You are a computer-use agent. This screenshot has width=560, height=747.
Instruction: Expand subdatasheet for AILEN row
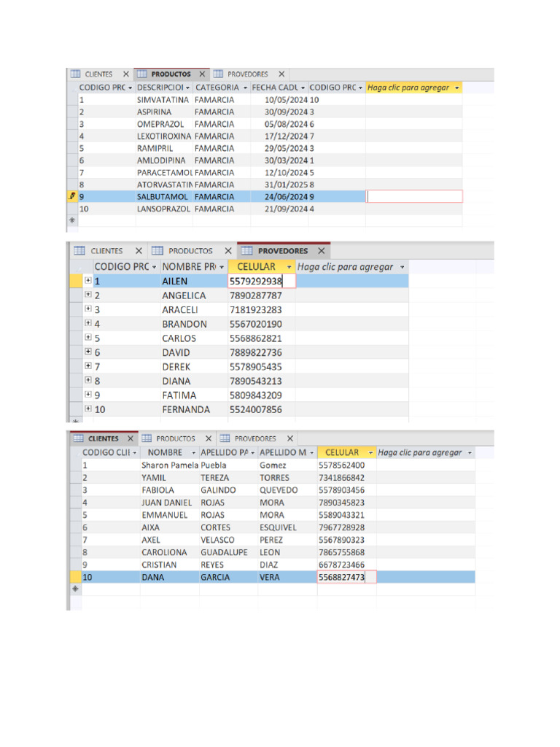(88, 280)
